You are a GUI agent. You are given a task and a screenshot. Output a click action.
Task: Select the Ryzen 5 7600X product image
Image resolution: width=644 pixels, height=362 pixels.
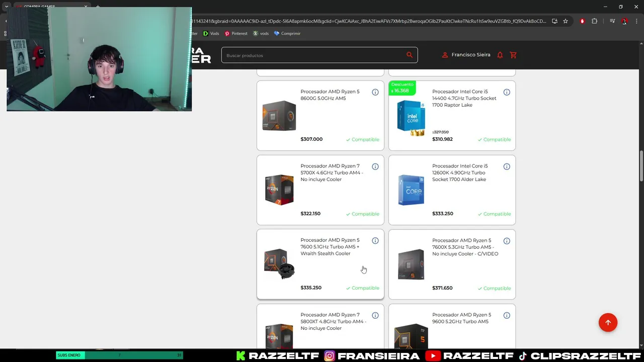[x=411, y=264]
